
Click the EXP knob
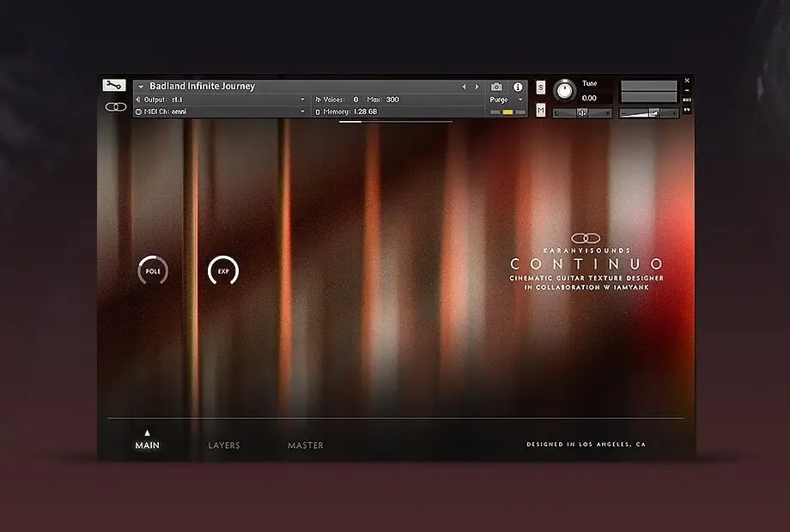click(223, 270)
